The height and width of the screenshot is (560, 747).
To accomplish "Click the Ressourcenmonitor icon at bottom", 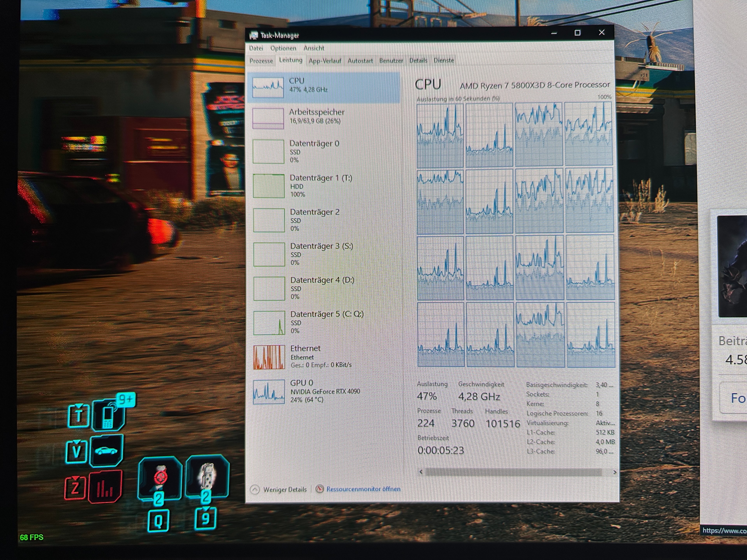I will (319, 489).
